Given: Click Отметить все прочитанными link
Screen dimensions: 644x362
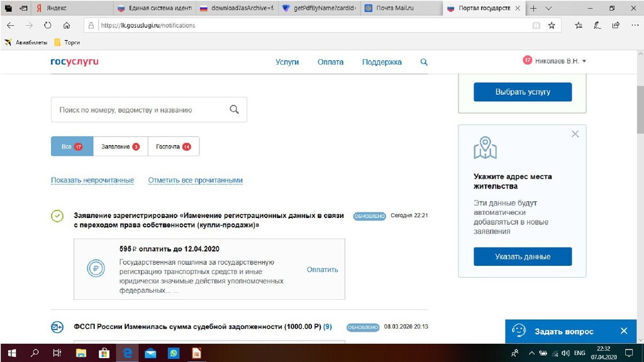Looking at the screenshot, I should [x=196, y=180].
